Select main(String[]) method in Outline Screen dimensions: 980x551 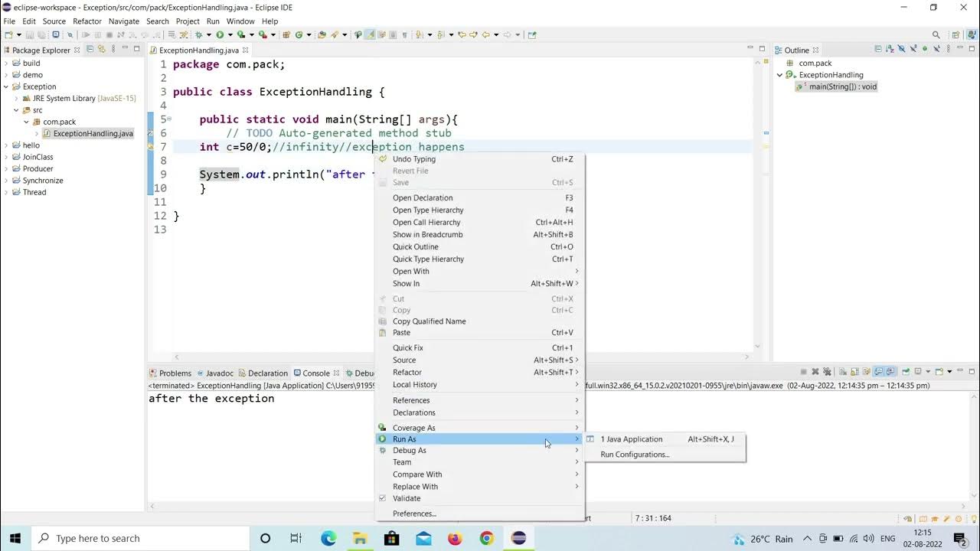point(837,86)
